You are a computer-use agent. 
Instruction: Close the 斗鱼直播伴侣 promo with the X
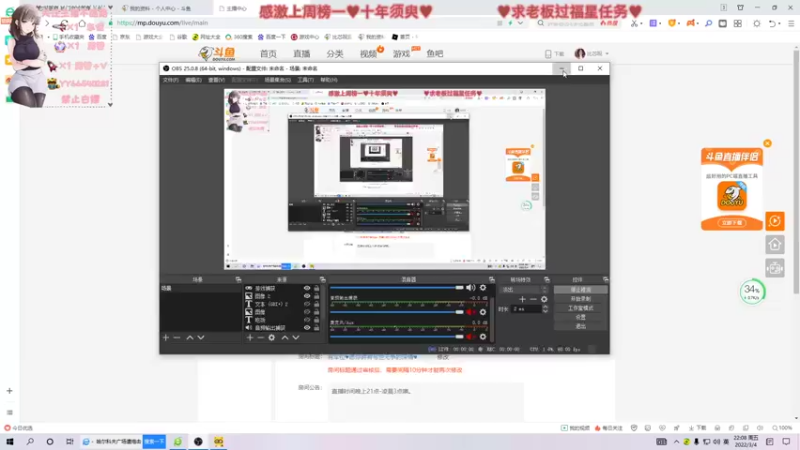pos(767,143)
